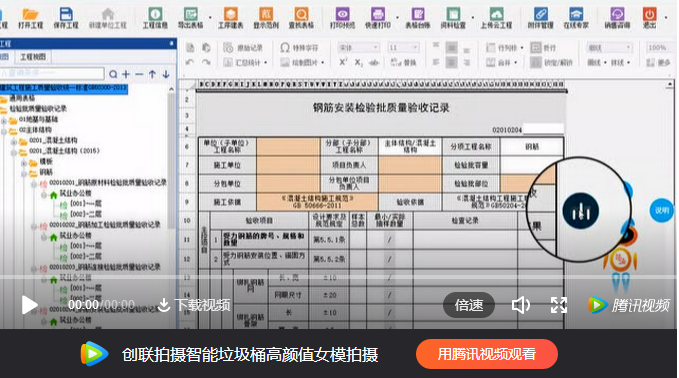Play the video with the play button
This screenshot has height=378, width=679.
click(x=29, y=305)
